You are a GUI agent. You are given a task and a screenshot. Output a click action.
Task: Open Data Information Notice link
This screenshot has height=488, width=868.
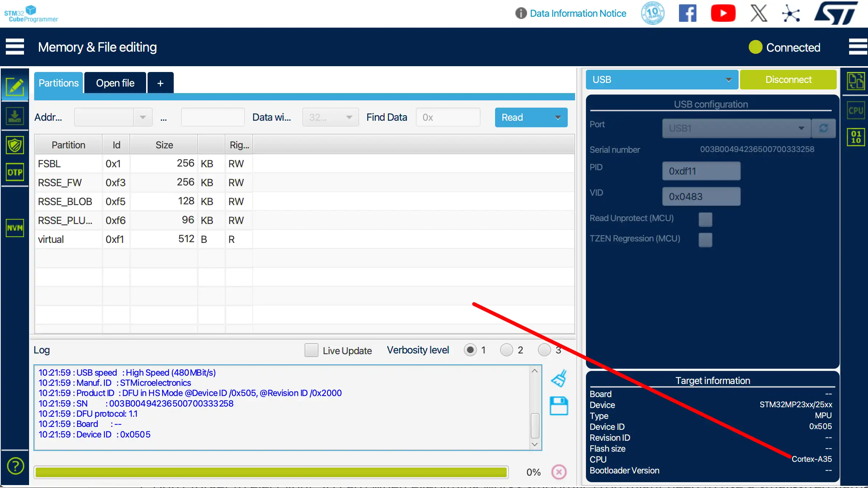tap(578, 13)
